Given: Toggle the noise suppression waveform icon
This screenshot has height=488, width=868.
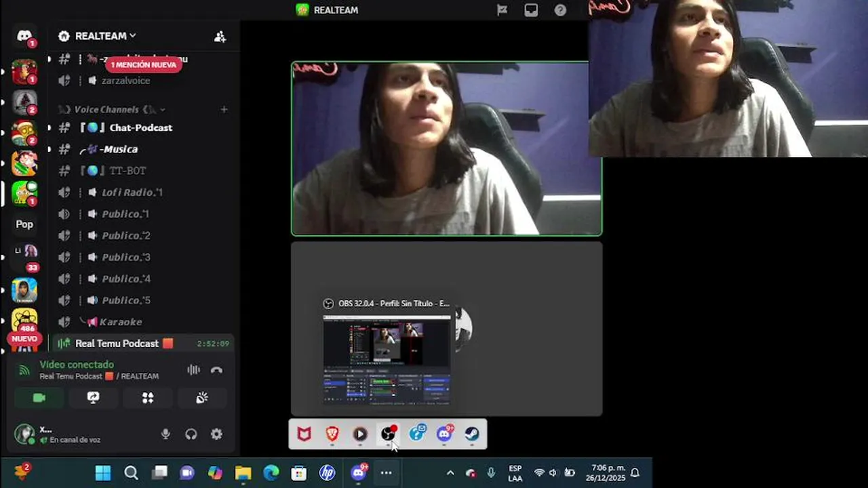Looking at the screenshot, I should pos(193,370).
